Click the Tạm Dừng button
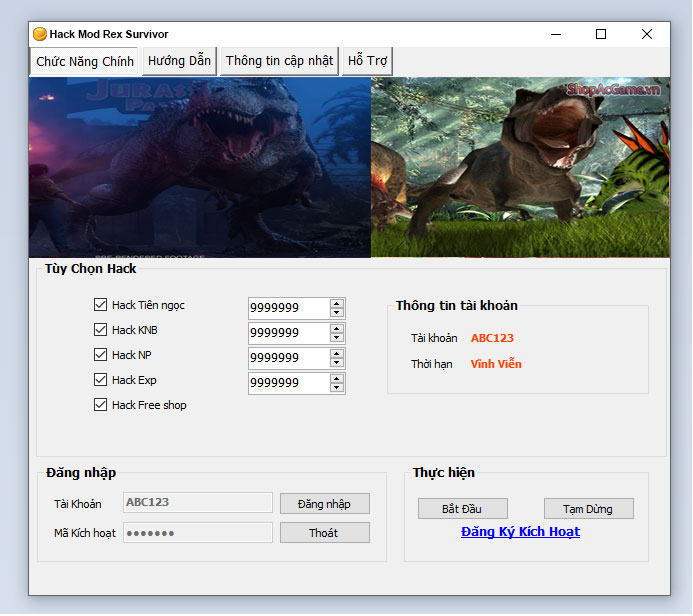Image resolution: width=693 pixels, height=616 pixels. point(589,509)
